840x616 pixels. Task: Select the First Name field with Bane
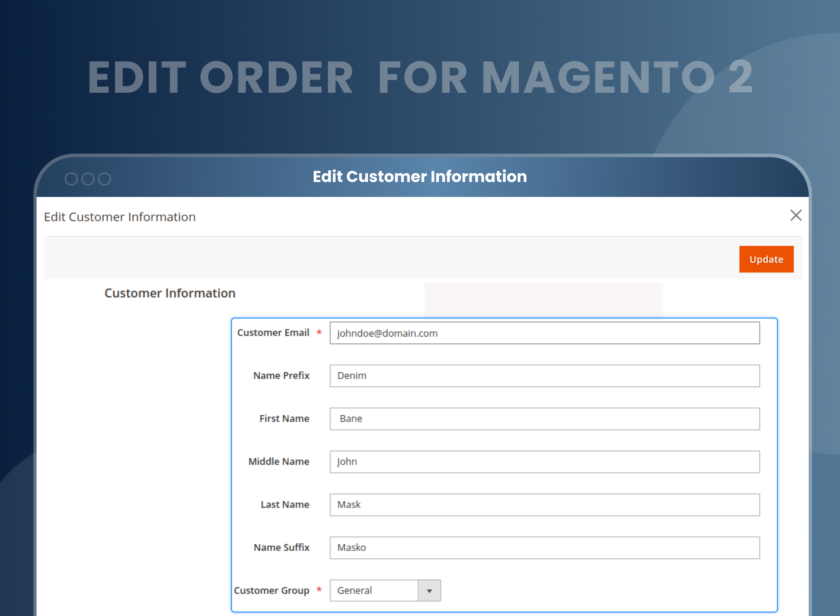click(544, 419)
